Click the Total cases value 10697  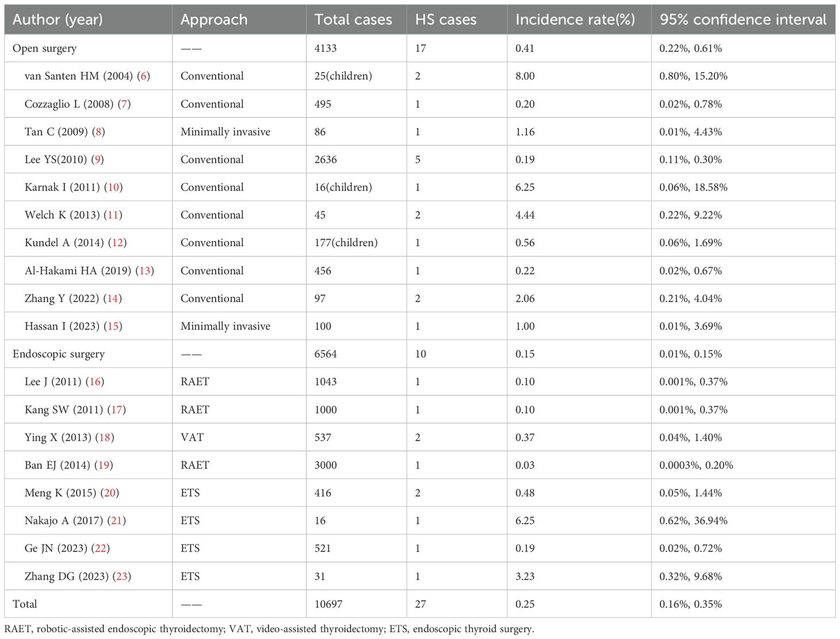pyautogui.click(x=329, y=604)
